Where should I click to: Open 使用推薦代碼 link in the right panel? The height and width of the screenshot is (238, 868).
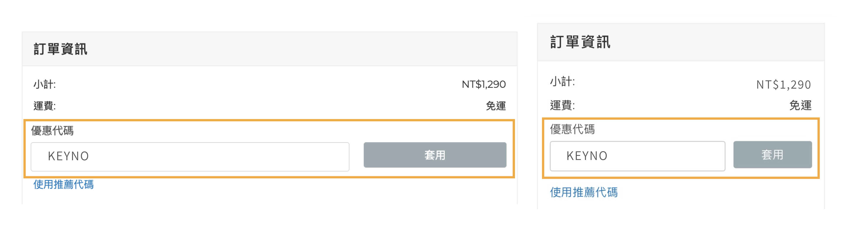(584, 192)
